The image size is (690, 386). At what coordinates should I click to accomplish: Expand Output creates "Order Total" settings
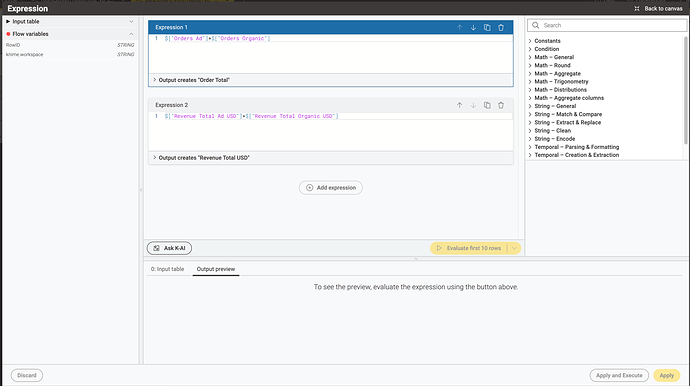click(x=154, y=80)
